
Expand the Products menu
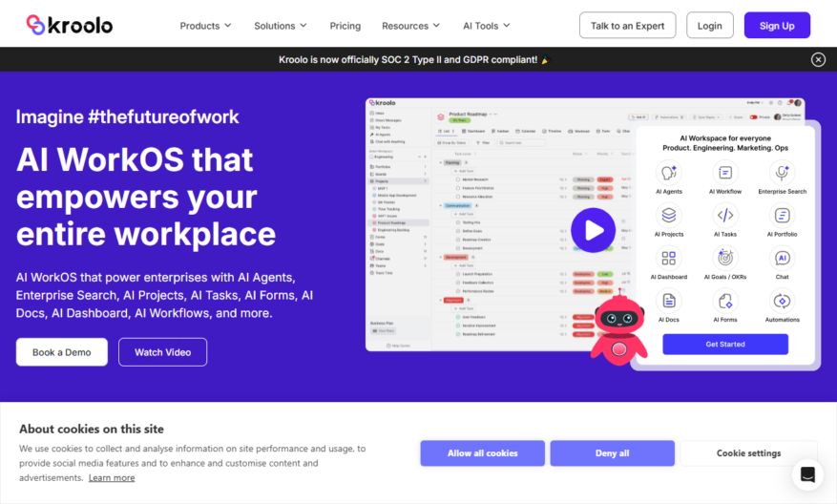coord(205,26)
